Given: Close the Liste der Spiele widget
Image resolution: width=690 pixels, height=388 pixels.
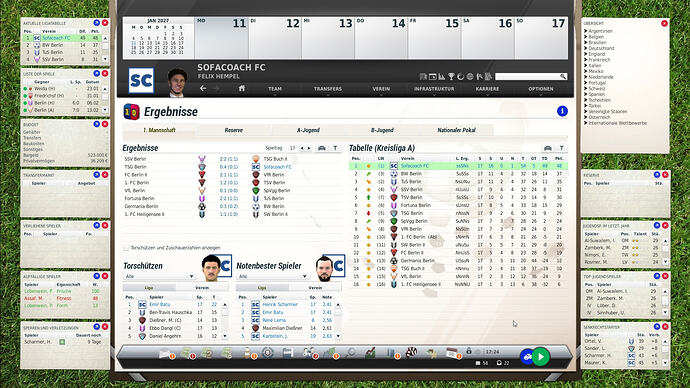Looking at the screenshot, I should [x=105, y=73].
